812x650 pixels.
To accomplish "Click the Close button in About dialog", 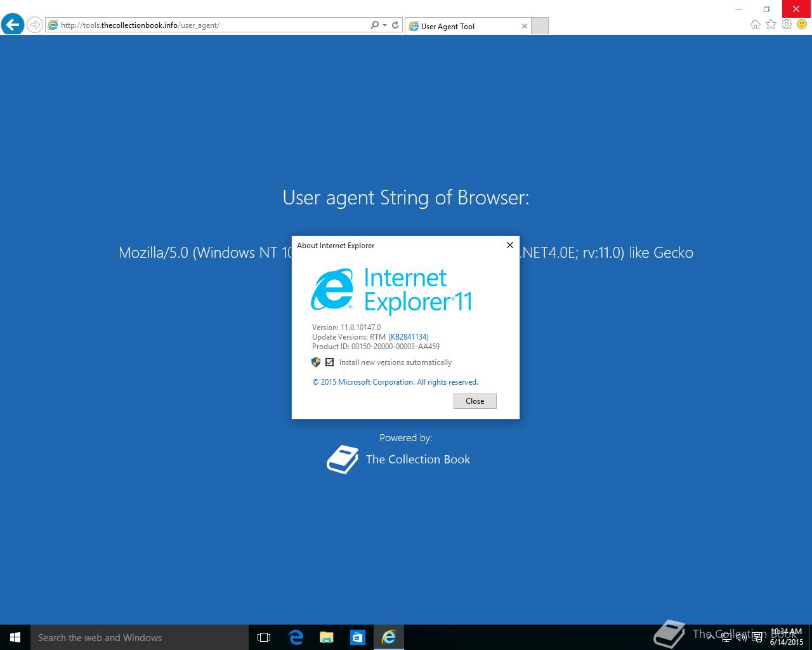I will click(x=475, y=401).
